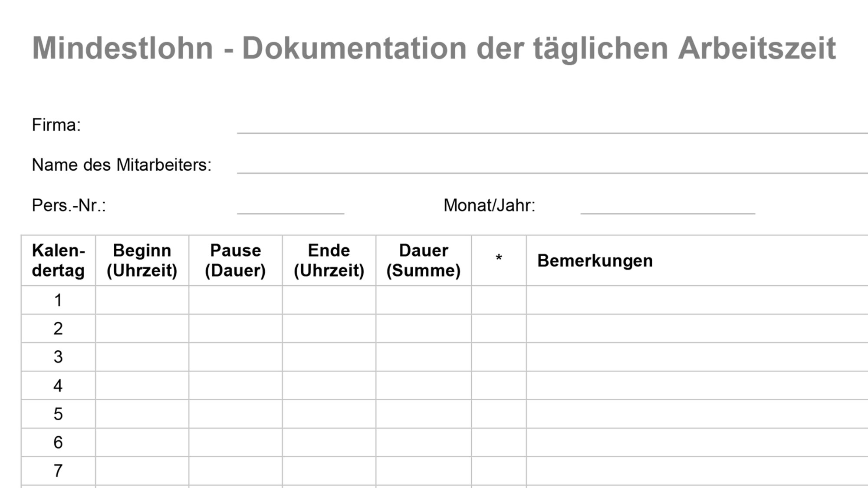Select the Pers.-Nr. entry field
868x488 pixels.
click(x=290, y=206)
